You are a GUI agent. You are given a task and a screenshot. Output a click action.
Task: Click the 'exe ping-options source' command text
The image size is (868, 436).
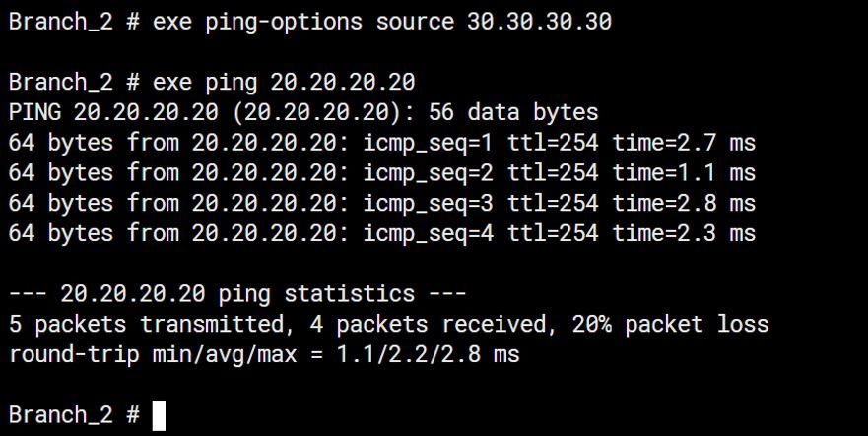(x=303, y=22)
